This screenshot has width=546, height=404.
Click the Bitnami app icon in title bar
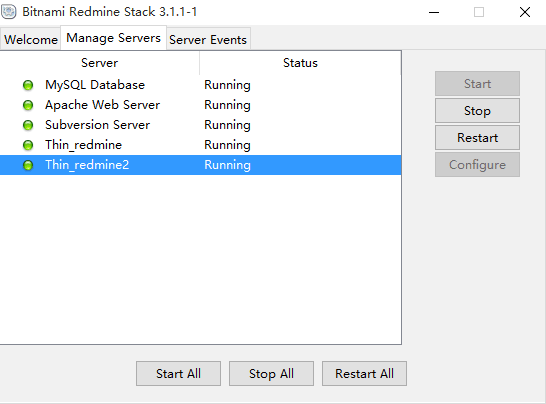pyautogui.click(x=8, y=11)
